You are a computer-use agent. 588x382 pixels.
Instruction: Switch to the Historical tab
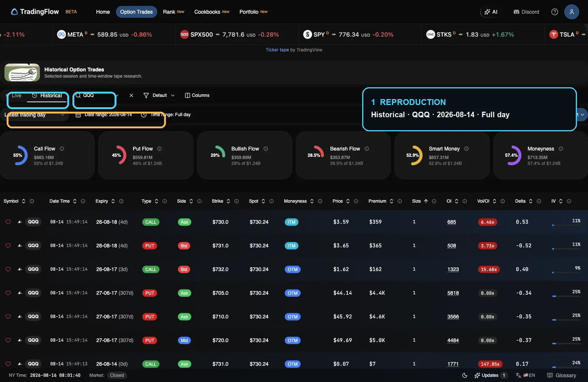(x=47, y=95)
